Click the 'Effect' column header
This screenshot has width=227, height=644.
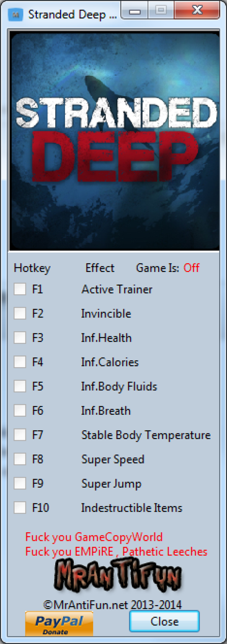100,268
